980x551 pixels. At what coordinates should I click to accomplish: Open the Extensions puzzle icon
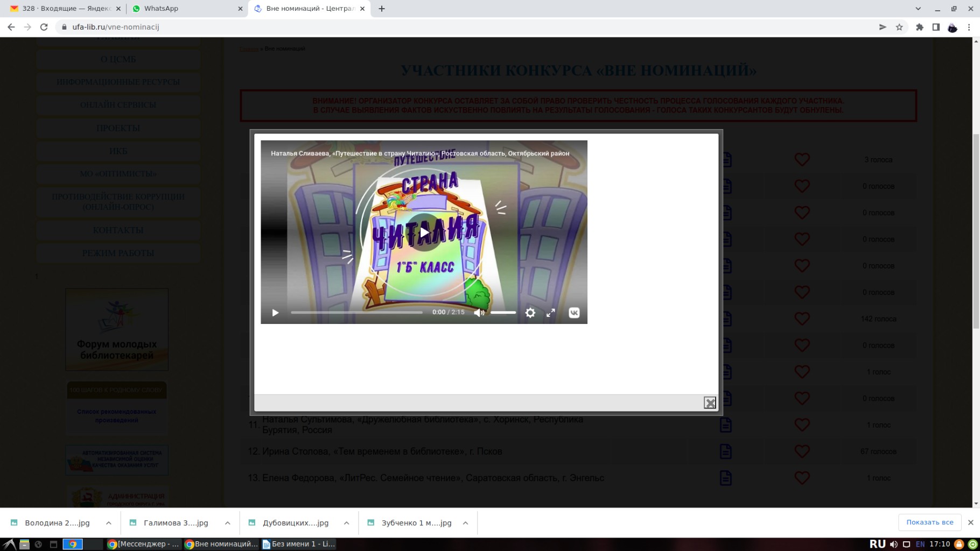tap(920, 27)
